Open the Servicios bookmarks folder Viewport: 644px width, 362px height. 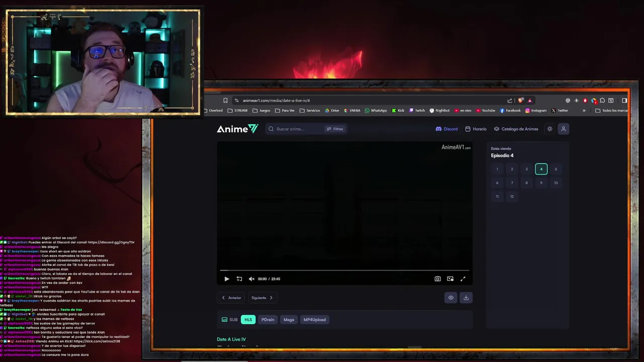click(310, 111)
